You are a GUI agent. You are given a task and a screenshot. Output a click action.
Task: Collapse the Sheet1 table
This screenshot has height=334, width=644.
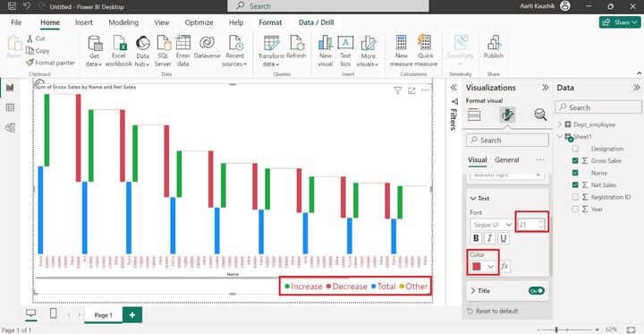coord(560,137)
